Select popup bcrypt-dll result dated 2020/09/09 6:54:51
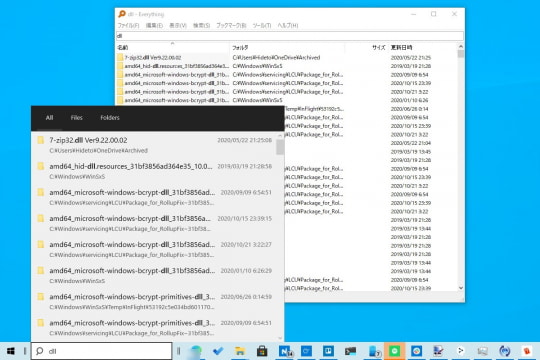Screen dimensions: 540x360 tap(154, 197)
